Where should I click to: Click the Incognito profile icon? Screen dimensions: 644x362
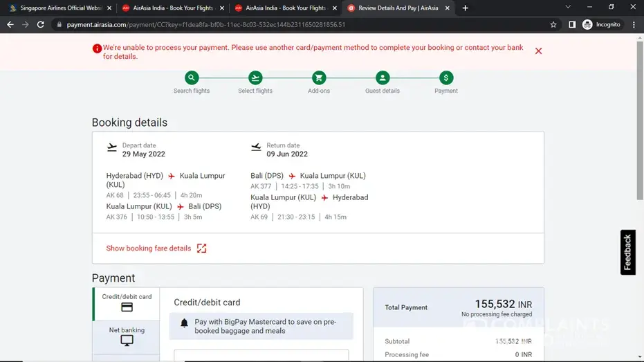point(587,25)
